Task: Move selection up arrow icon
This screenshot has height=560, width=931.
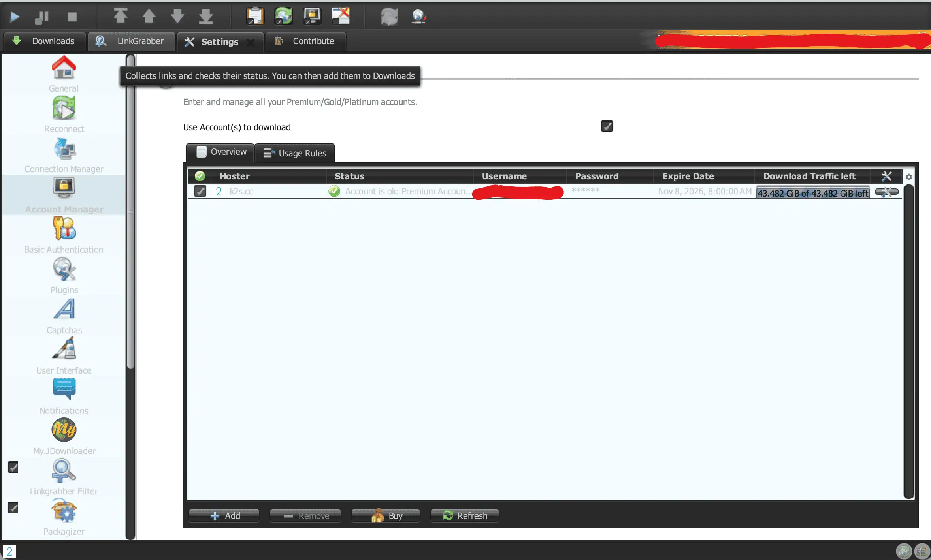Action: (x=149, y=16)
